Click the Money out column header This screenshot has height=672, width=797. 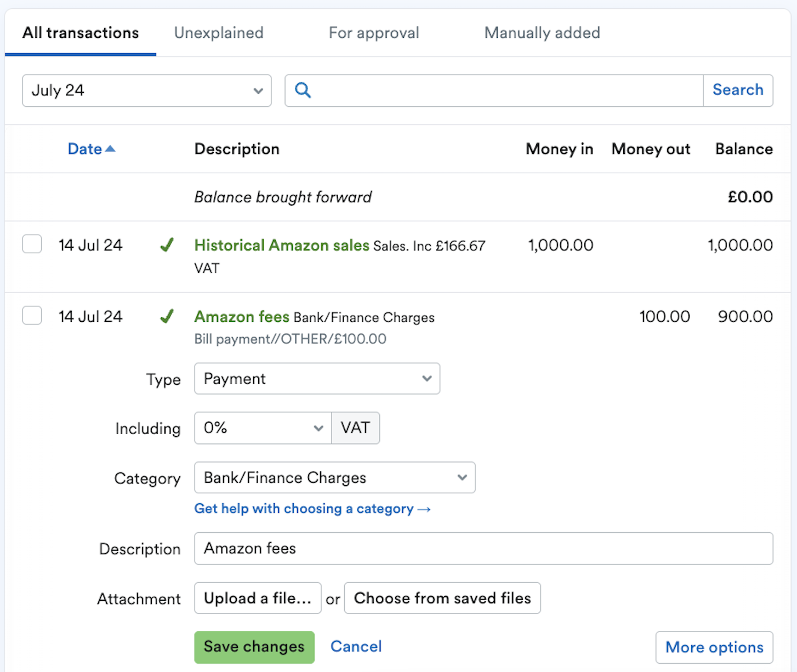coord(651,149)
